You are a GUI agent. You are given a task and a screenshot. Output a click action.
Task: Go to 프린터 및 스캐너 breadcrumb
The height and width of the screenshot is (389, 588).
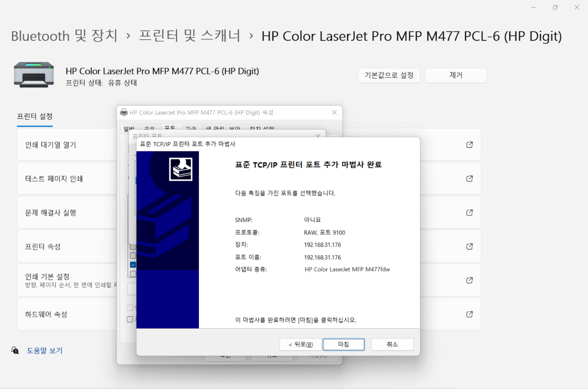click(x=189, y=36)
